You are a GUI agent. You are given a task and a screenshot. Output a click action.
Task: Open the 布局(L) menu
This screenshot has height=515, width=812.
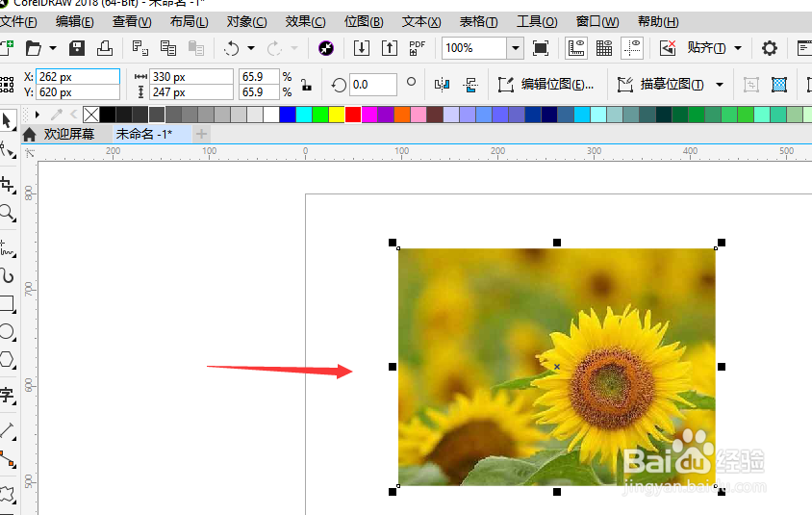pyautogui.click(x=189, y=22)
